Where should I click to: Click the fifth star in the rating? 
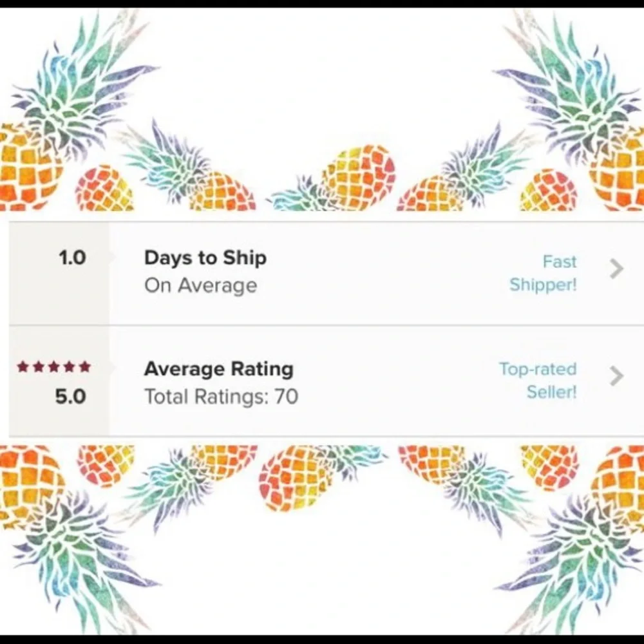pos(84,367)
